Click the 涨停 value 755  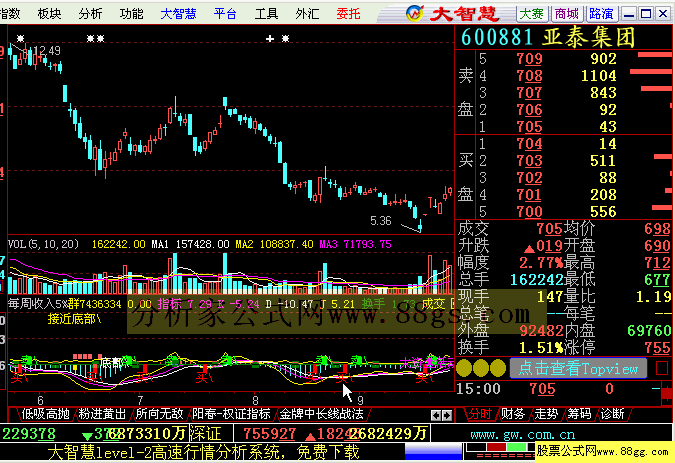[x=657, y=347]
